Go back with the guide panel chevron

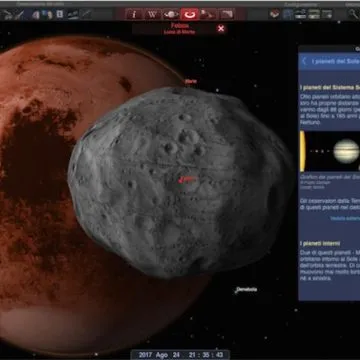pos(304,61)
